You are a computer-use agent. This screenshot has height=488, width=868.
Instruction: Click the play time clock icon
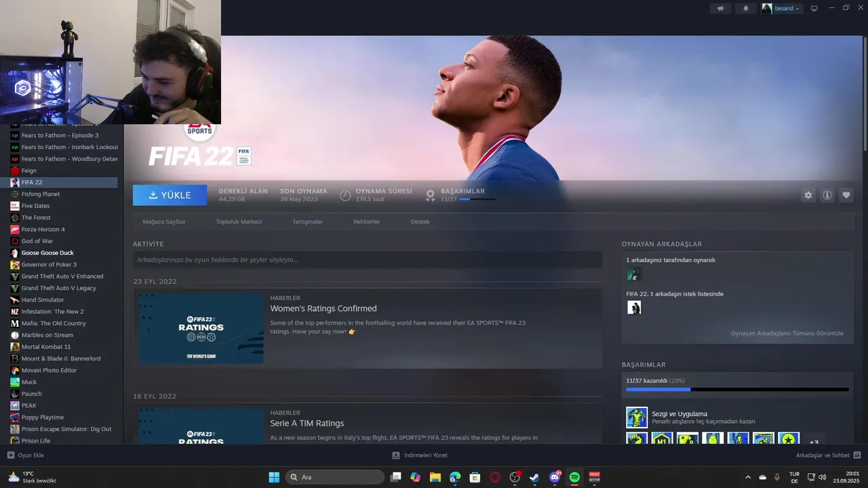(345, 195)
